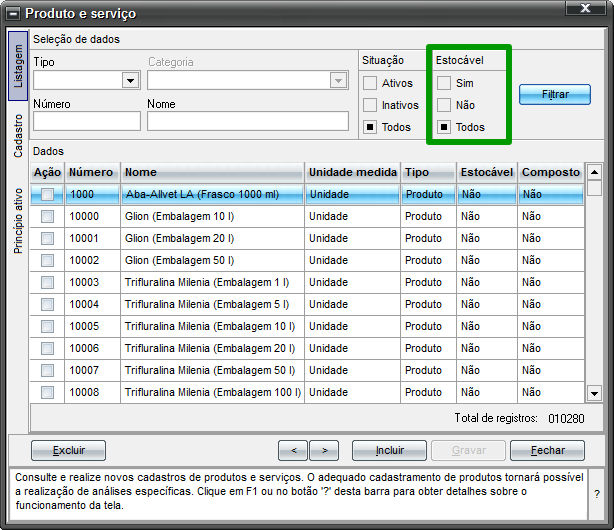
Task: Select row 'Trifluralina Milenia (Embalagem 5 l)'
Action: pyautogui.click(x=307, y=304)
